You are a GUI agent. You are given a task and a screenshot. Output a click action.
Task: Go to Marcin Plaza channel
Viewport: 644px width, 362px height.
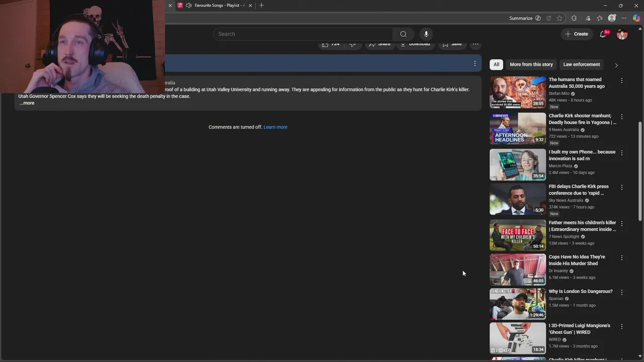(x=560, y=166)
